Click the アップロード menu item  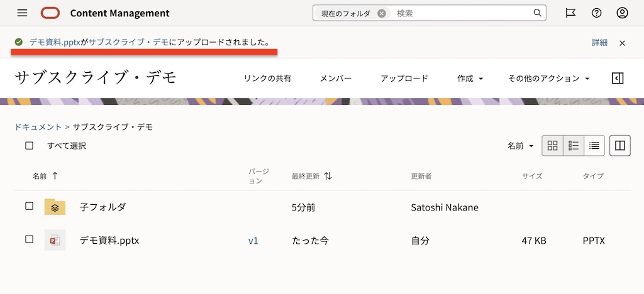point(404,79)
